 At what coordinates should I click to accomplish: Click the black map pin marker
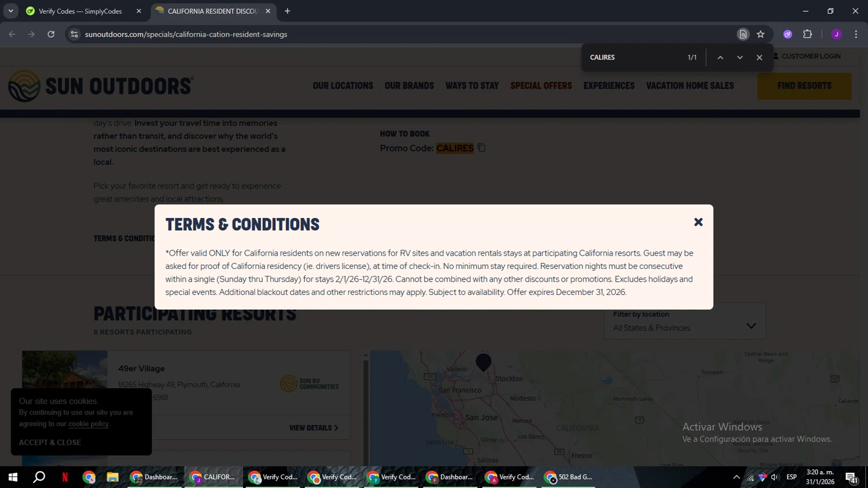(483, 363)
